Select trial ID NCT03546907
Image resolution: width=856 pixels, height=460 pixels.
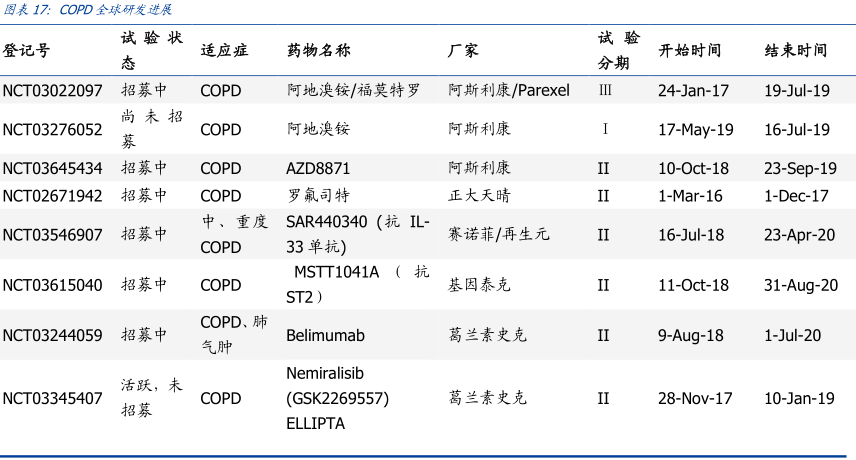pyautogui.click(x=52, y=235)
